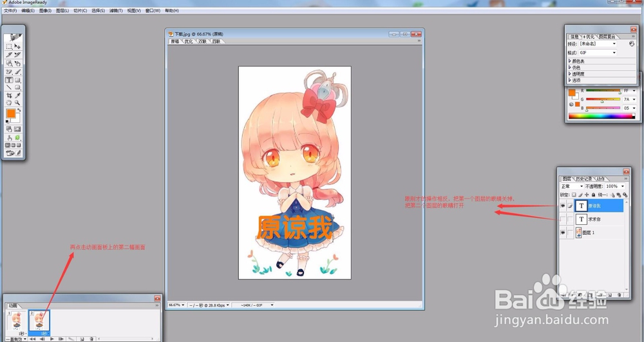Toggle visibility of 图层 1
This screenshot has height=342, width=644.
tap(563, 233)
